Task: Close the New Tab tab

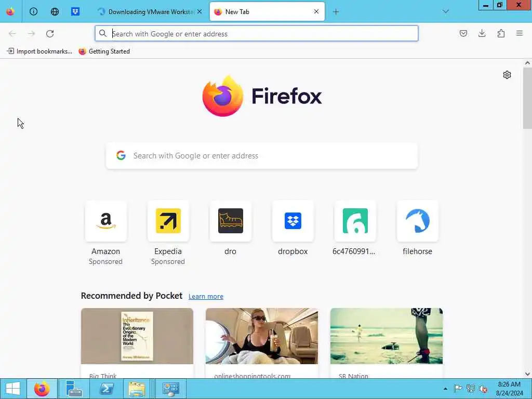Action: [316, 11]
